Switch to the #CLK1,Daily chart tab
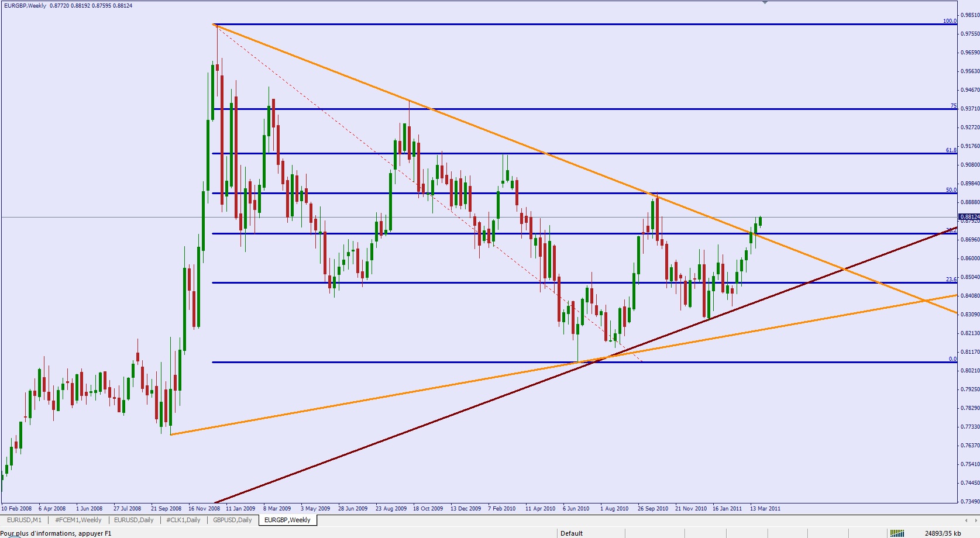Viewport: 980px width, 538px height. point(183,520)
